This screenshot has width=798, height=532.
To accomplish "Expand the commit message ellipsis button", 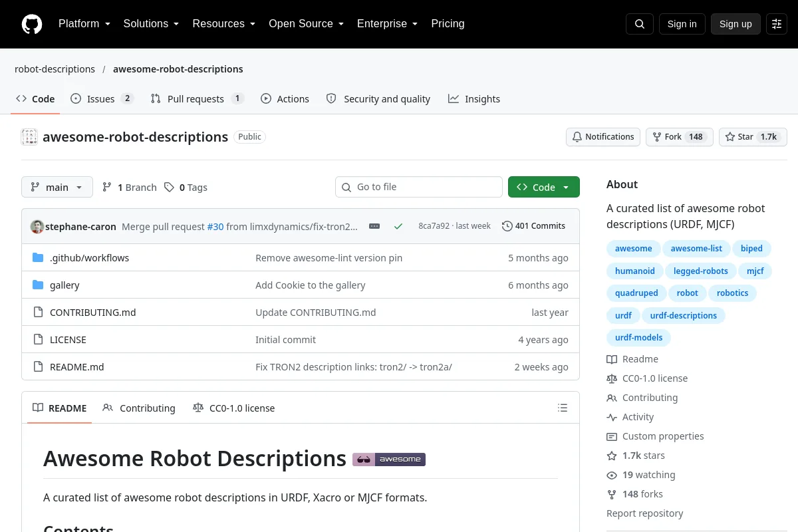I will (374, 226).
